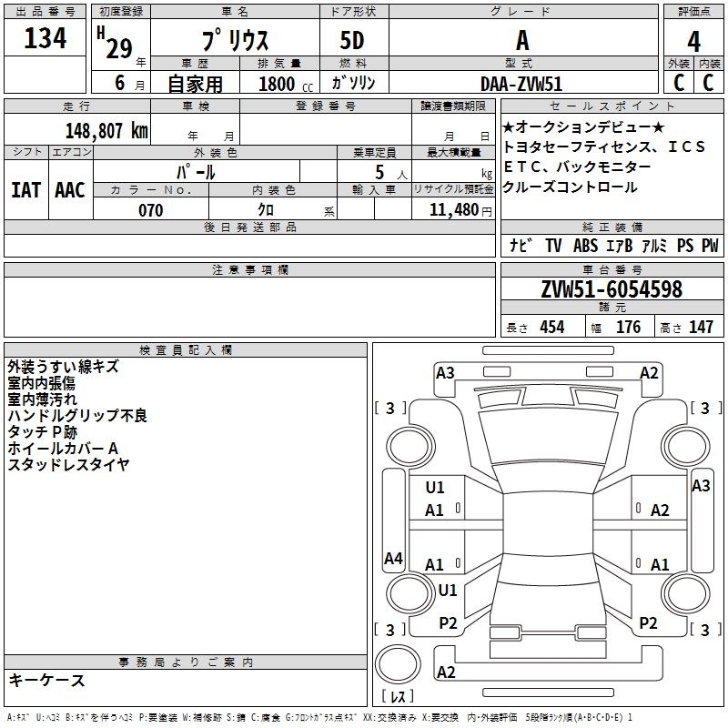Image resolution: width=728 pixels, height=728 pixels.
Task: Click エアB equipment entry
Action: 620,245
